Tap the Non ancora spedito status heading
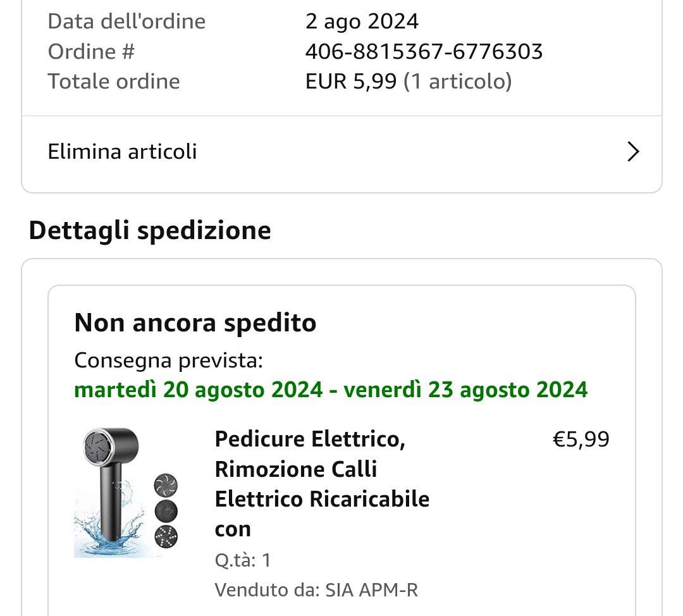This screenshot has height=616, width=683. (195, 323)
